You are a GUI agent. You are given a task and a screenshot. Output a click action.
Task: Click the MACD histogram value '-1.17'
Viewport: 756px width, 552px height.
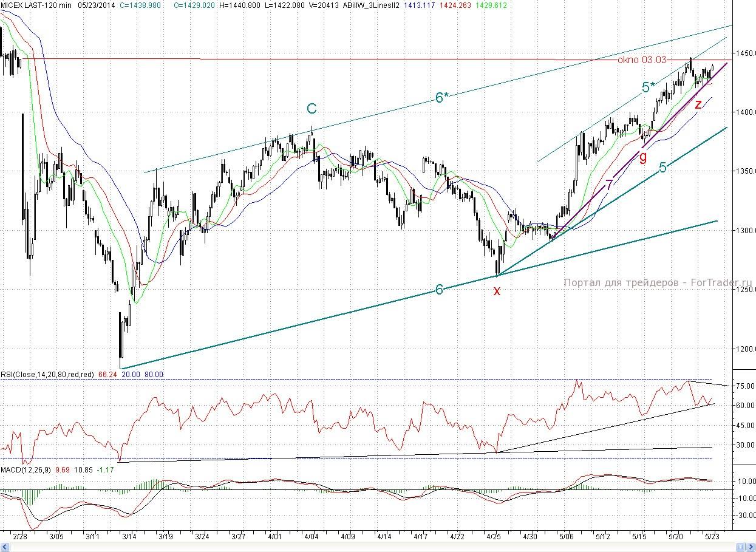pos(104,470)
